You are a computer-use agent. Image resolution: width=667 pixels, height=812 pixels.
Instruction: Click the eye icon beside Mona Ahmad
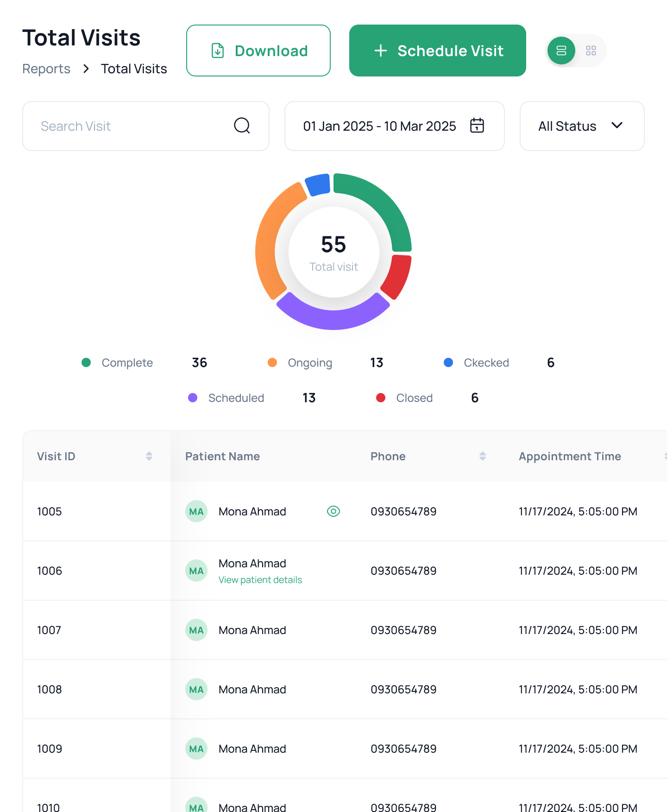pyautogui.click(x=333, y=511)
